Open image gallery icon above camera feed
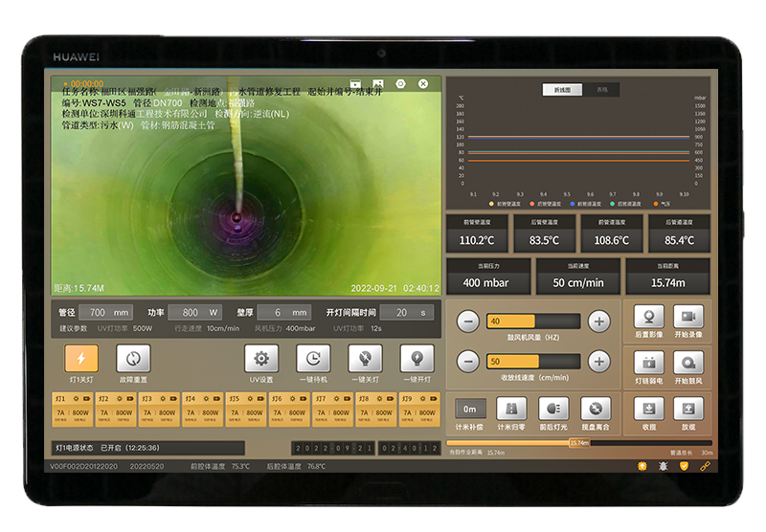 tap(377, 84)
